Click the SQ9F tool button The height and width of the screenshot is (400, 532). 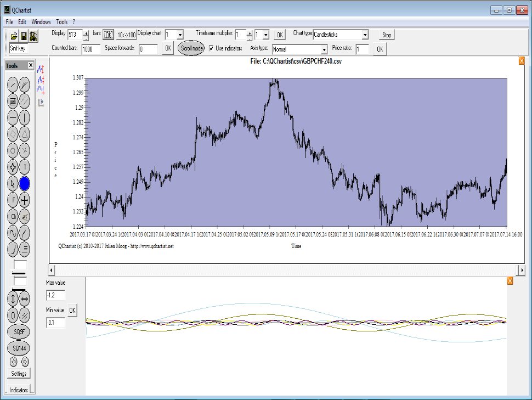coord(19,332)
